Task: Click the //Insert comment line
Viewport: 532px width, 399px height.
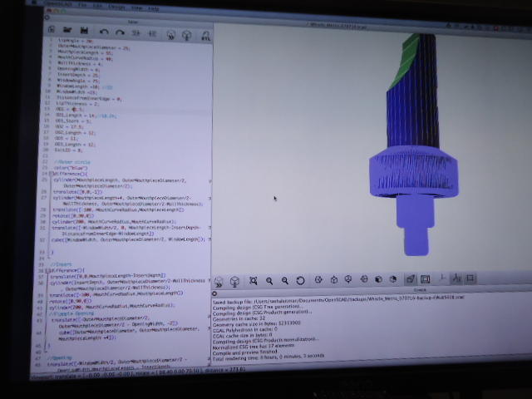Action: pos(62,264)
